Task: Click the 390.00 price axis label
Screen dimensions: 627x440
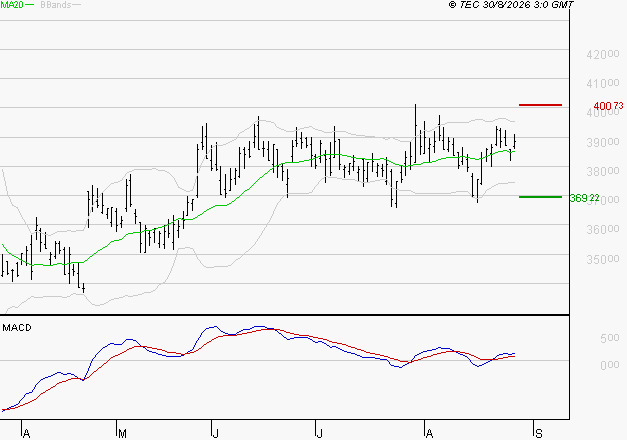Action: [x=603, y=142]
